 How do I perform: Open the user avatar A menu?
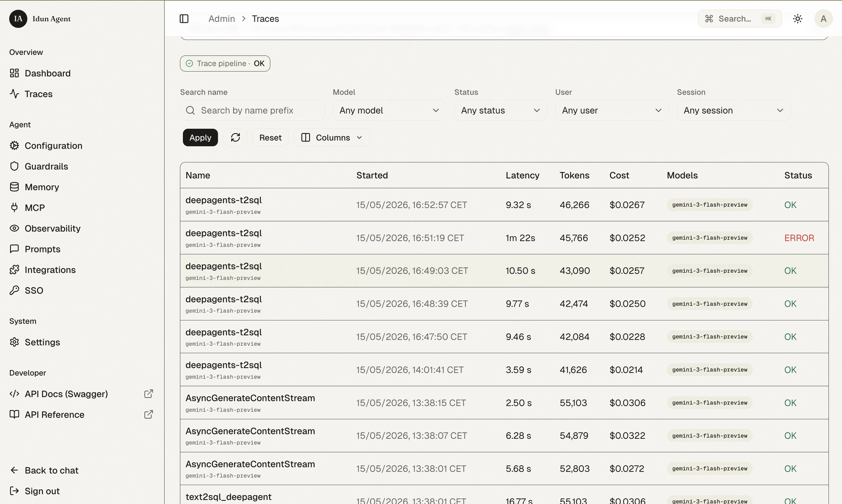(823, 19)
